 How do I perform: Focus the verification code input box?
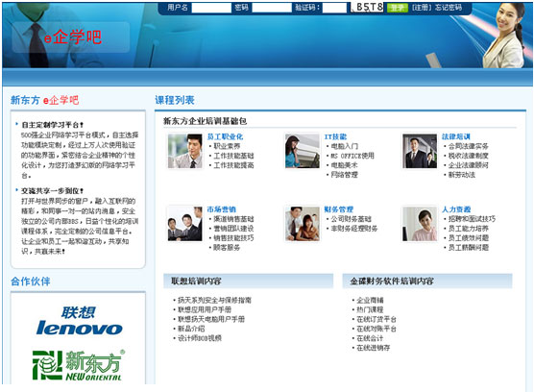pyautogui.click(x=334, y=8)
